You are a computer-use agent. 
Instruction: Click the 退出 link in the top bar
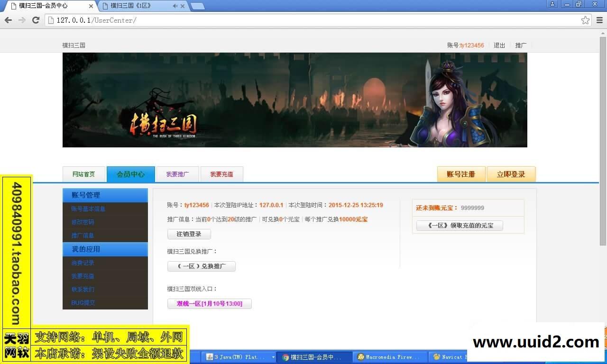pyautogui.click(x=499, y=45)
